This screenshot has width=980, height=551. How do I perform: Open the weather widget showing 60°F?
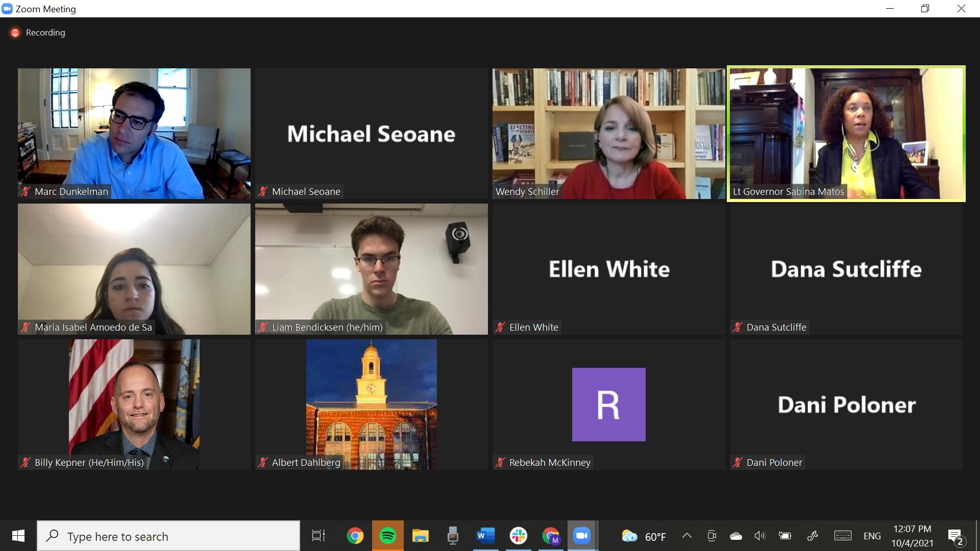coord(644,536)
